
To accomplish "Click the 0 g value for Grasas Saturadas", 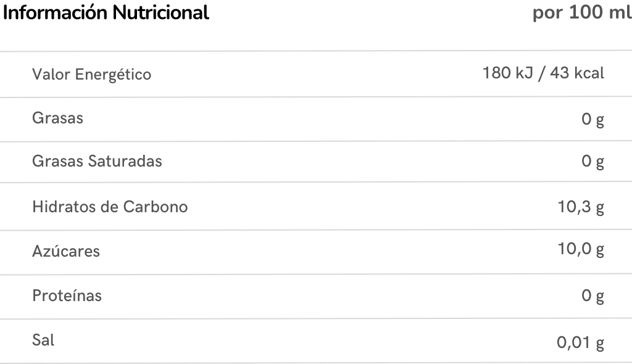I will (592, 162).
